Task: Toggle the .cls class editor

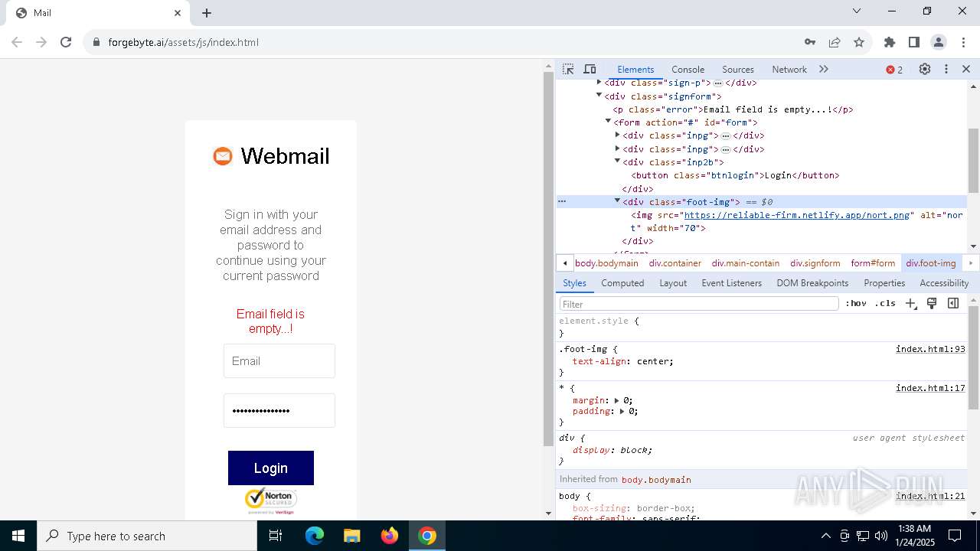Action: [886, 304]
